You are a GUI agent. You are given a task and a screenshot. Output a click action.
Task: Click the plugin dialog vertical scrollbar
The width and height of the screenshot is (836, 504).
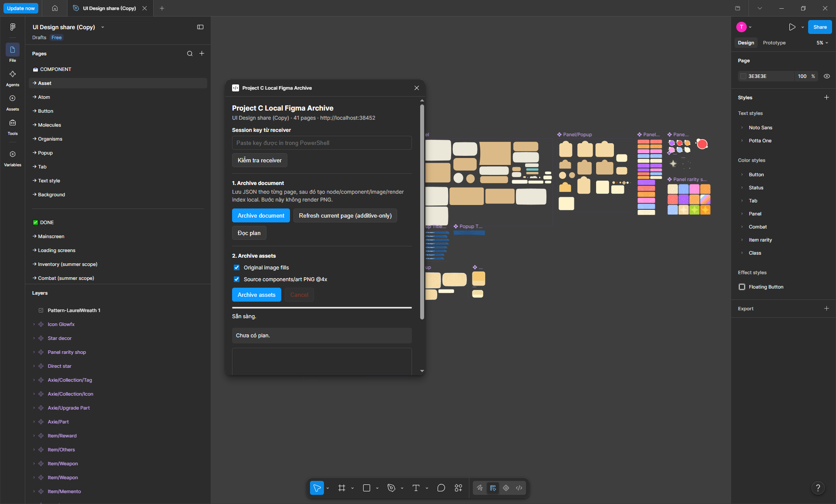[x=422, y=211]
